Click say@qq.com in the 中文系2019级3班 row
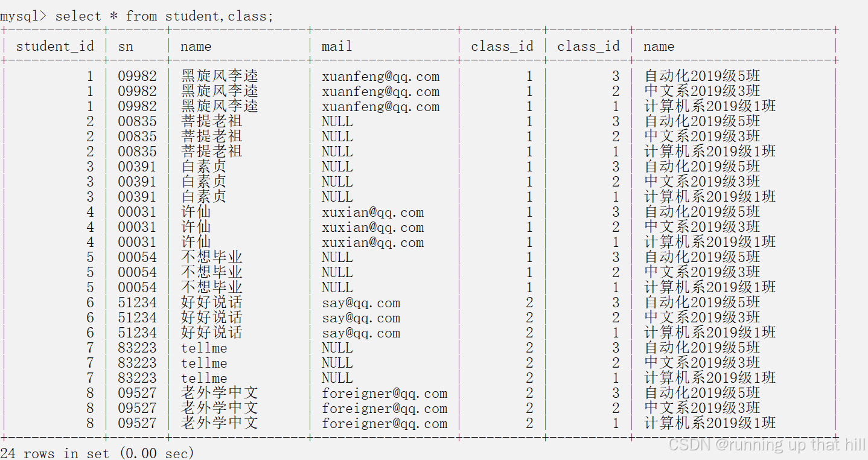Screen dimensions: 868x460 coord(361,318)
